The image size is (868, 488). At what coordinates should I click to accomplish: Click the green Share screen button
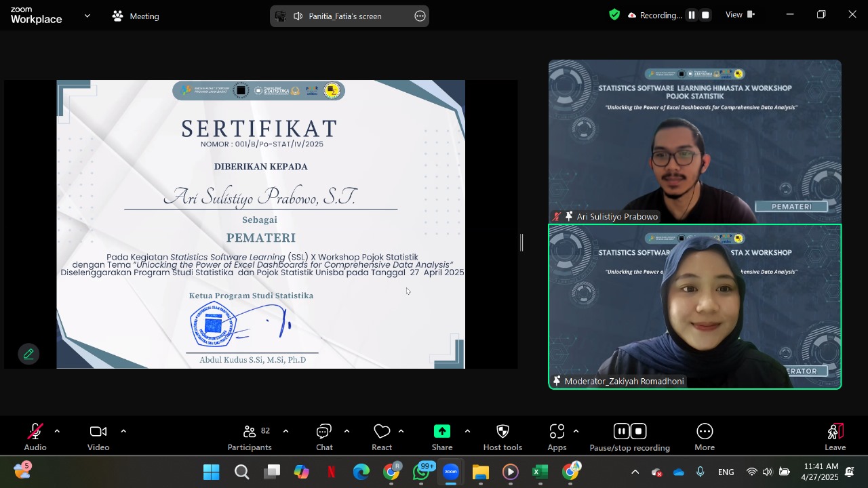pyautogui.click(x=442, y=437)
